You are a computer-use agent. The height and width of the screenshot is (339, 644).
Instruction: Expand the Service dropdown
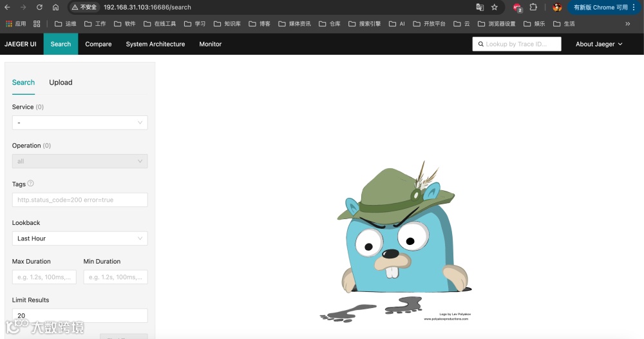[80, 122]
